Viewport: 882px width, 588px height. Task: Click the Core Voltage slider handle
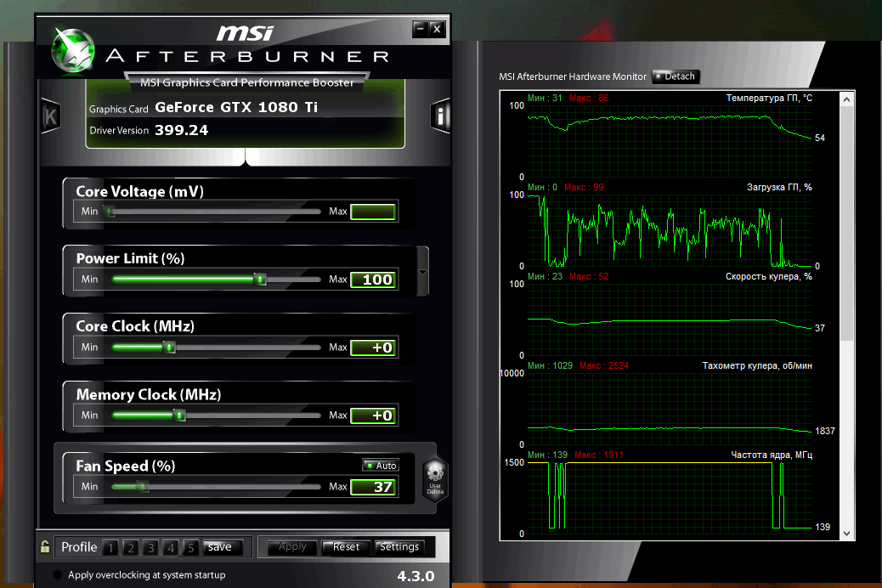[x=110, y=212]
